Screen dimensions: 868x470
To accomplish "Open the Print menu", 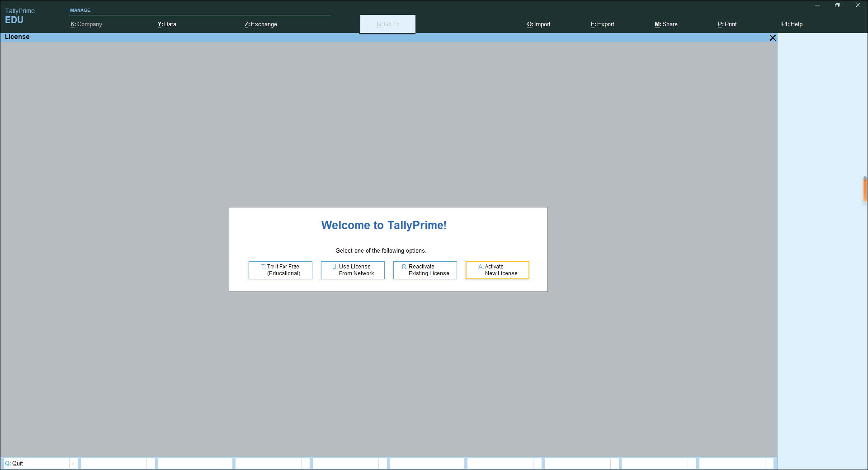I will (x=727, y=24).
